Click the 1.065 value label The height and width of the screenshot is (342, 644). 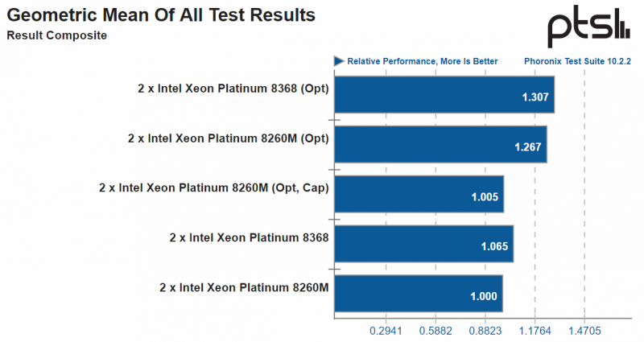click(493, 248)
